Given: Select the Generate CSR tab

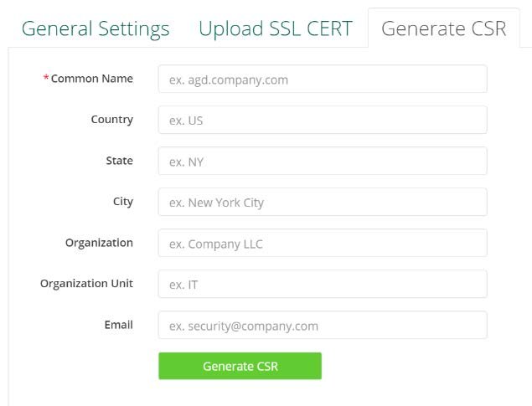Looking at the screenshot, I should pos(443,28).
